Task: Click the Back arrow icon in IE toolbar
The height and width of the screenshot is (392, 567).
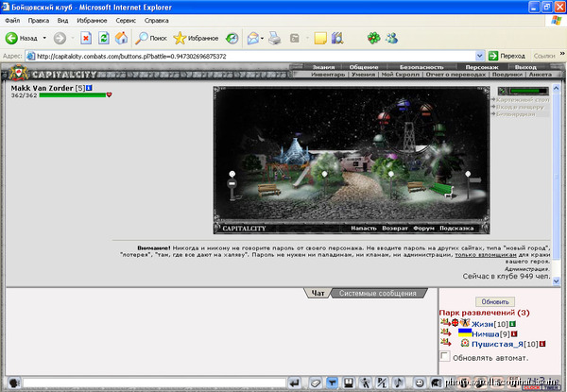Action: (x=11, y=38)
